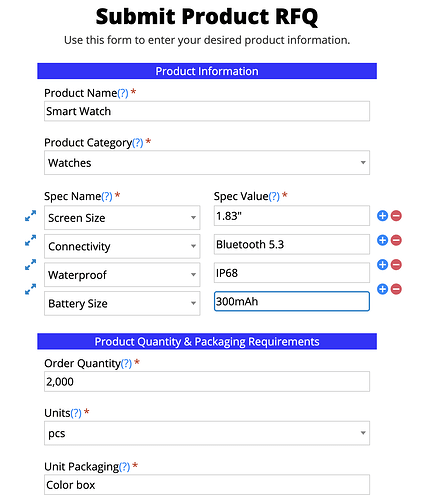The image size is (423, 500).
Task: Grab the move handle for Screen Size row
Action: click(30, 216)
